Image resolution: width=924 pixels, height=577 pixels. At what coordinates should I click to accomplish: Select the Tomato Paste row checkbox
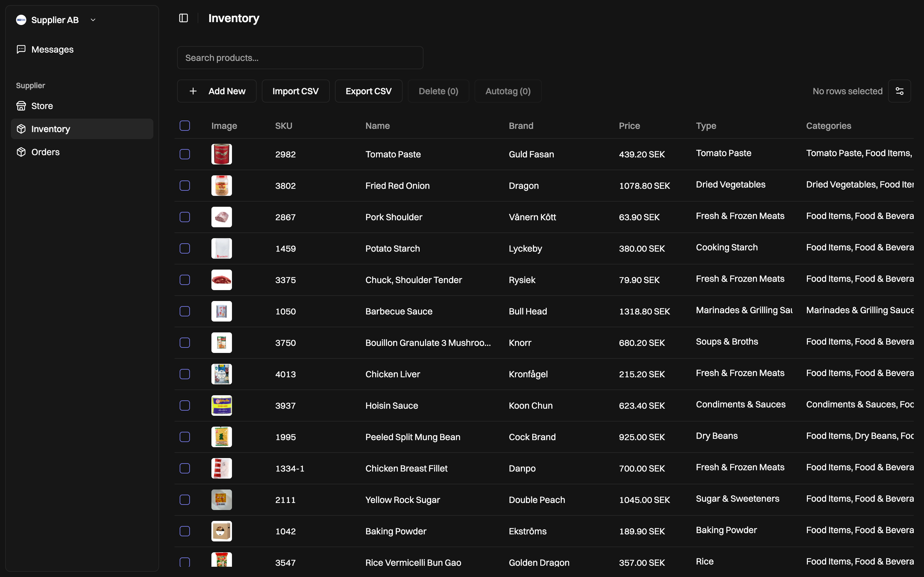coord(185,154)
